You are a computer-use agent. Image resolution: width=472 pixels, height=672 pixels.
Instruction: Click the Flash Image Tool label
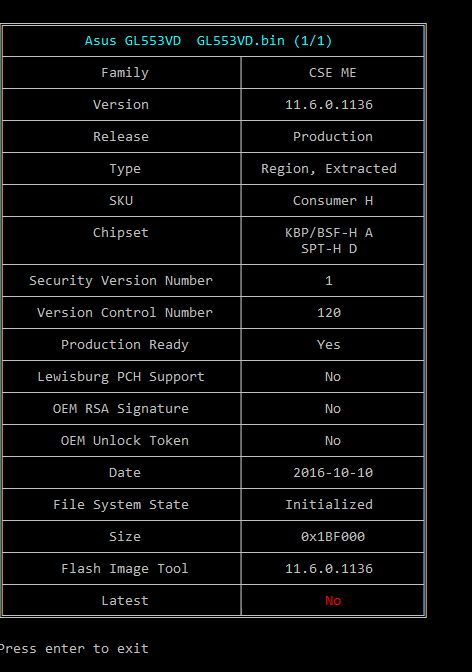coord(125,569)
